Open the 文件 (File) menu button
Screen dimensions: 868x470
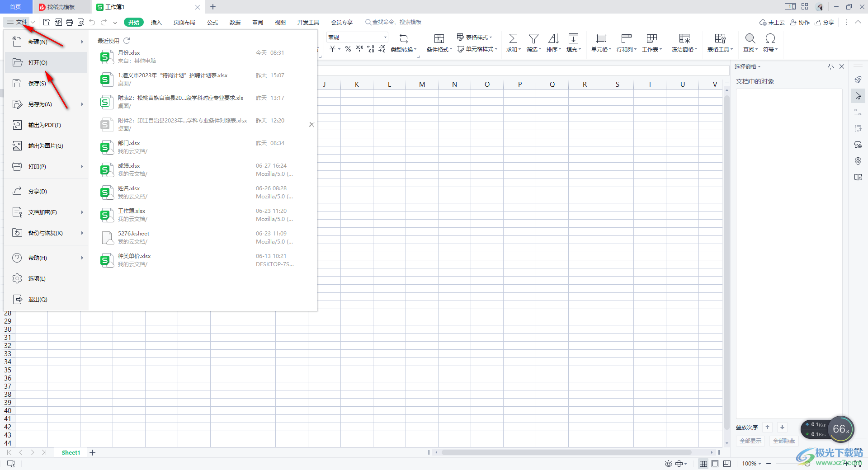(x=17, y=22)
